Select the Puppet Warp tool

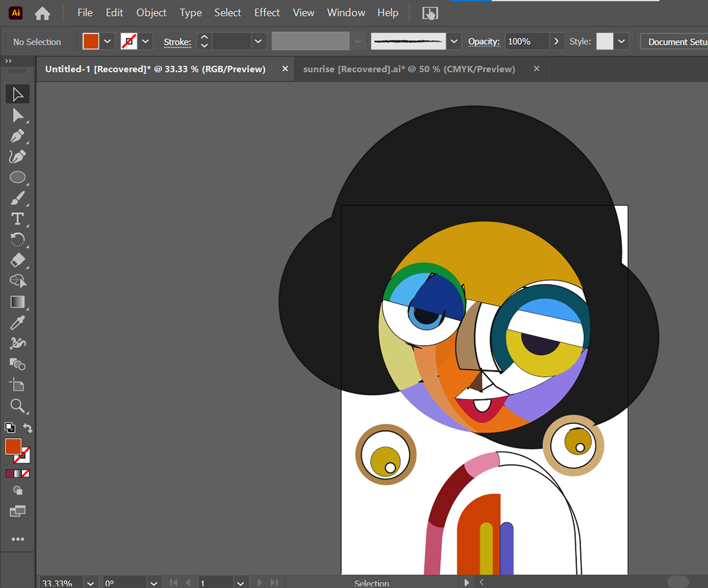18,343
